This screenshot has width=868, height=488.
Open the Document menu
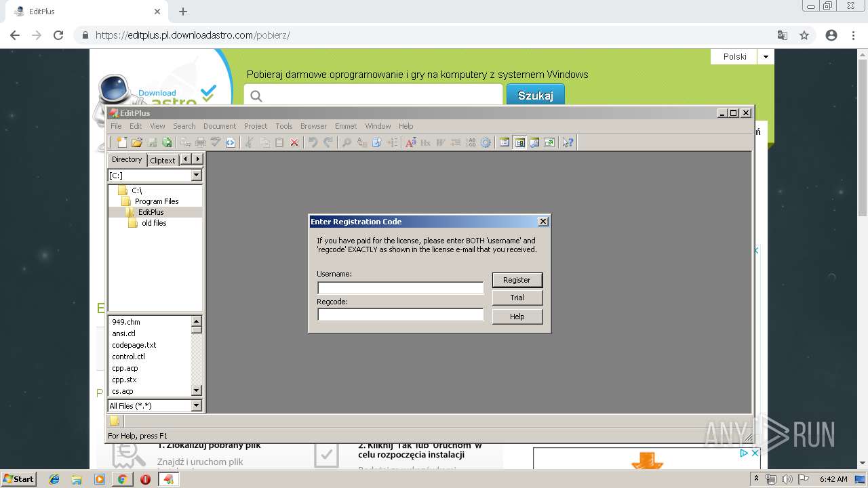point(220,126)
